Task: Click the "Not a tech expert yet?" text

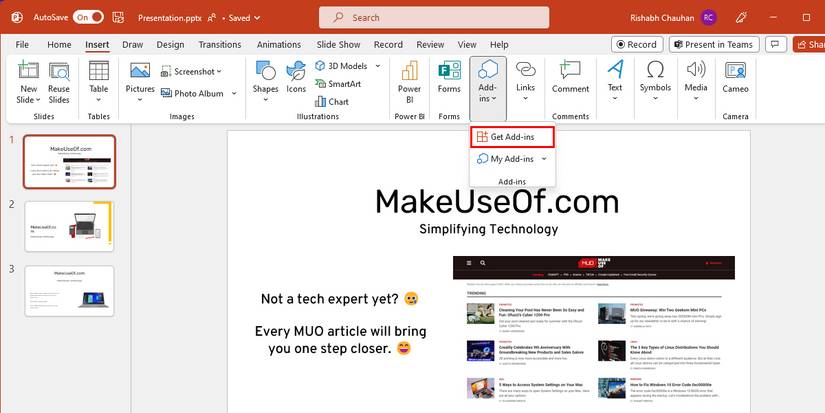Action: [x=329, y=299]
